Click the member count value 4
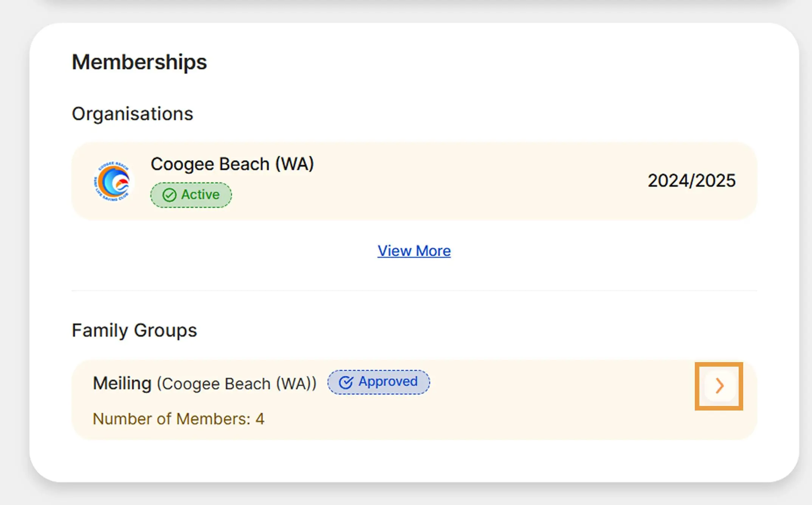The height and width of the screenshot is (505, 812). coord(260,419)
